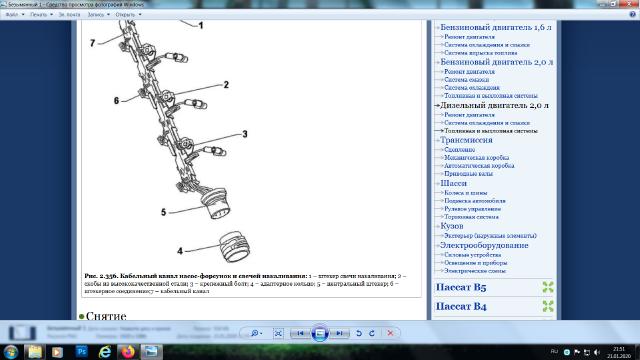
Task: Click the taskbar clock showing 21:51
Action: click(619, 352)
